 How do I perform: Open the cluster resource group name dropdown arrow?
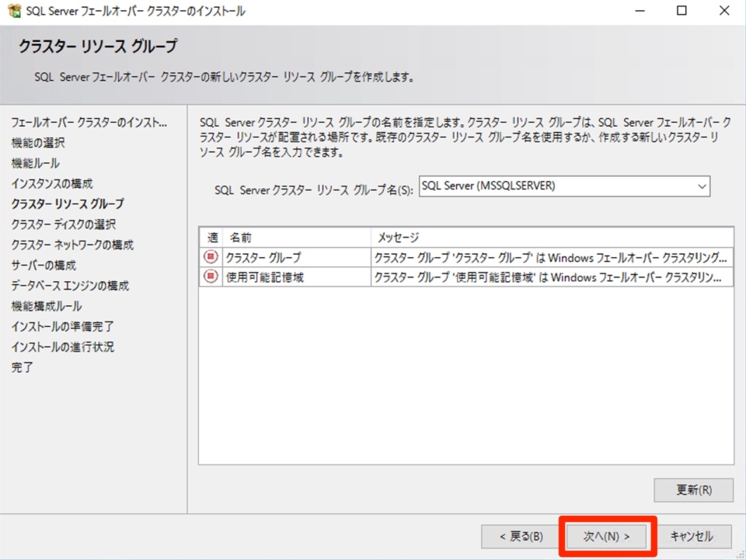click(x=702, y=186)
